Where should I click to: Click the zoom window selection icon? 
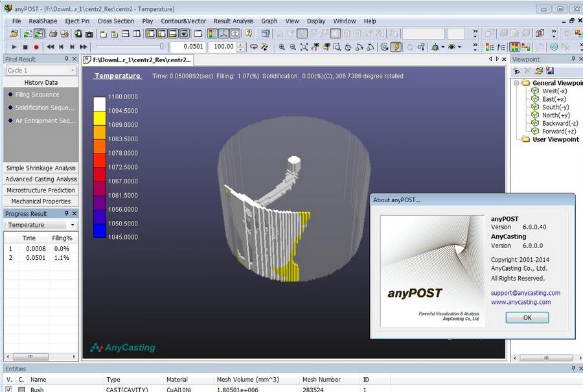[337, 47]
